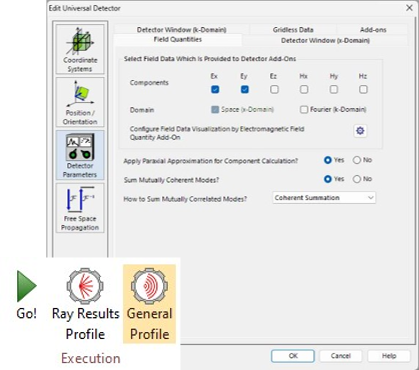This screenshot has width=419, height=370.
Task: Select Yes for paraxial approximation
Action: click(328, 160)
